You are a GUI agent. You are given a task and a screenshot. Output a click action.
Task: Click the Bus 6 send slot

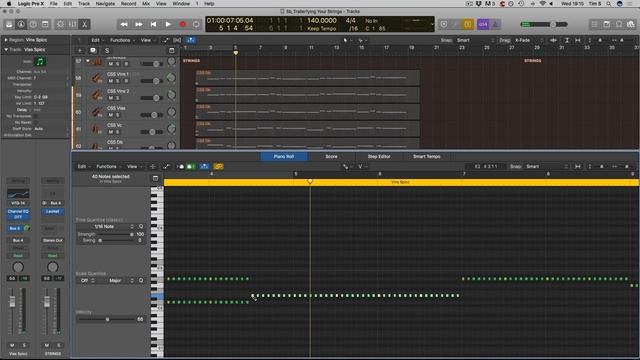(15, 228)
